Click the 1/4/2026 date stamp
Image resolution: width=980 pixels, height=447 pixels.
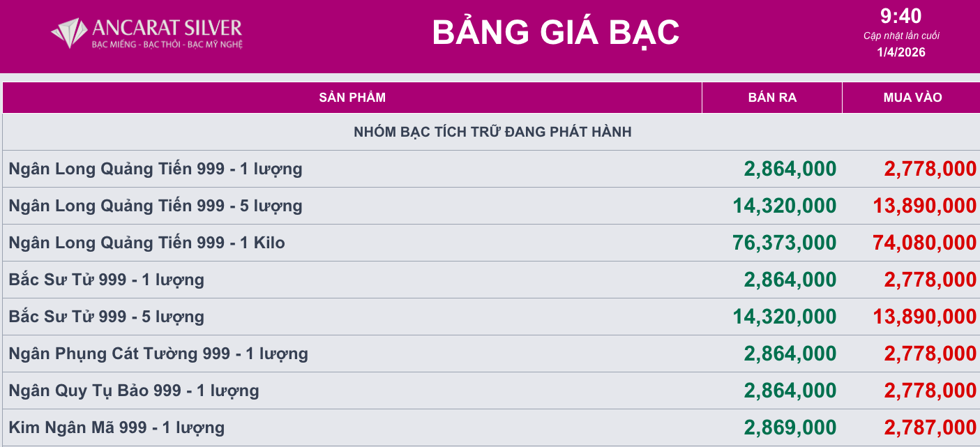[x=901, y=52]
